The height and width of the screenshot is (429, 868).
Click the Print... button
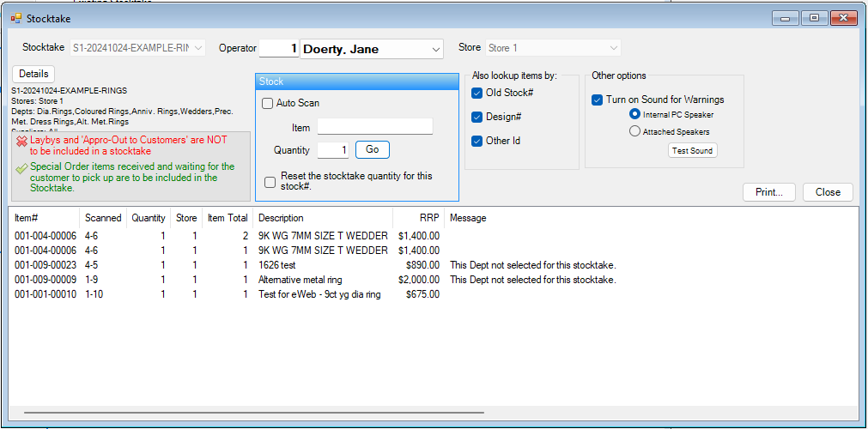click(769, 192)
